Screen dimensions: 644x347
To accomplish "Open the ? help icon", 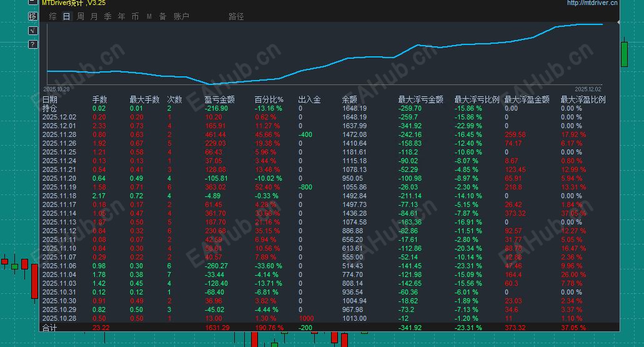I will pyautogui.click(x=33, y=44).
